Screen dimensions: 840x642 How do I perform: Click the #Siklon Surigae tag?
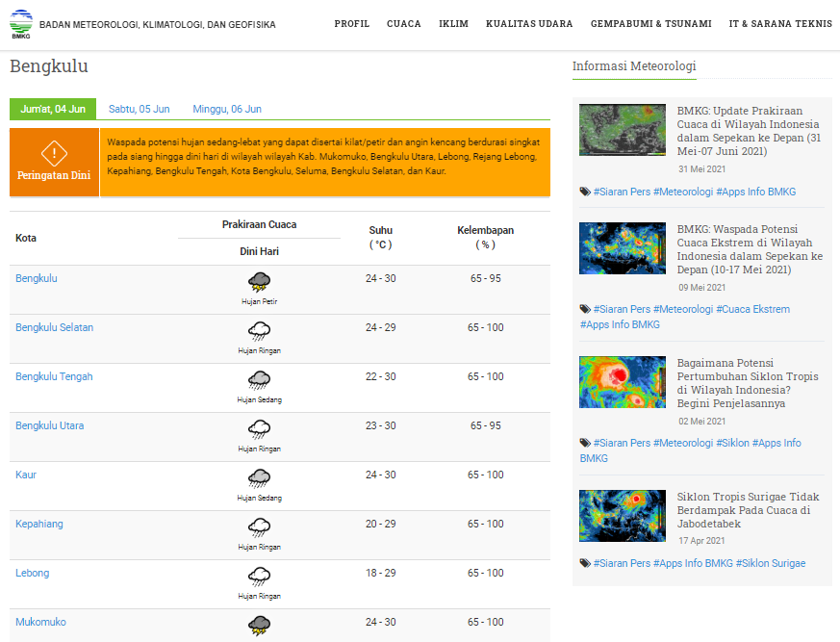tap(771, 563)
